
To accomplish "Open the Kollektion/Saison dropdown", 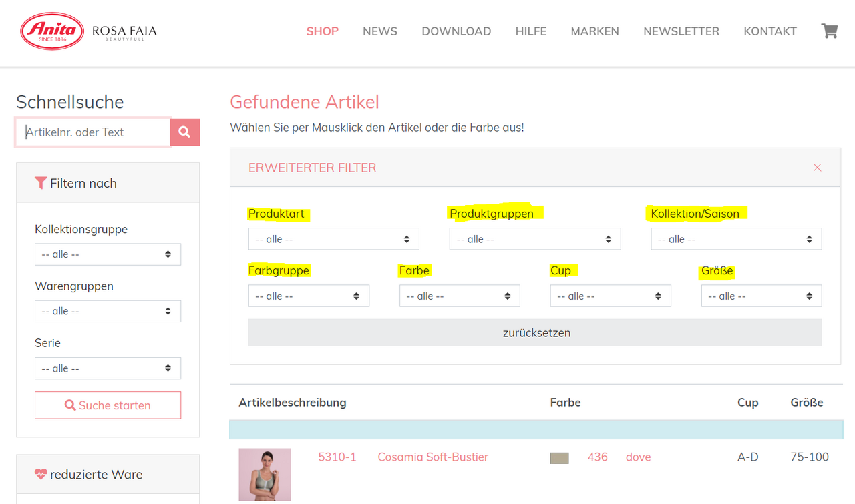I will click(x=736, y=239).
